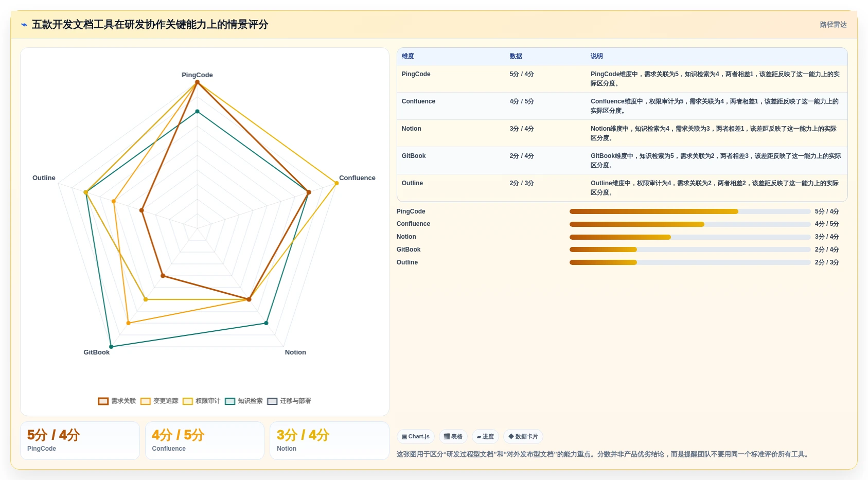Click the PingCode progress bar
The height and width of the screenshot is (480, 868).
pyautogui.click(x=690, y=211)
